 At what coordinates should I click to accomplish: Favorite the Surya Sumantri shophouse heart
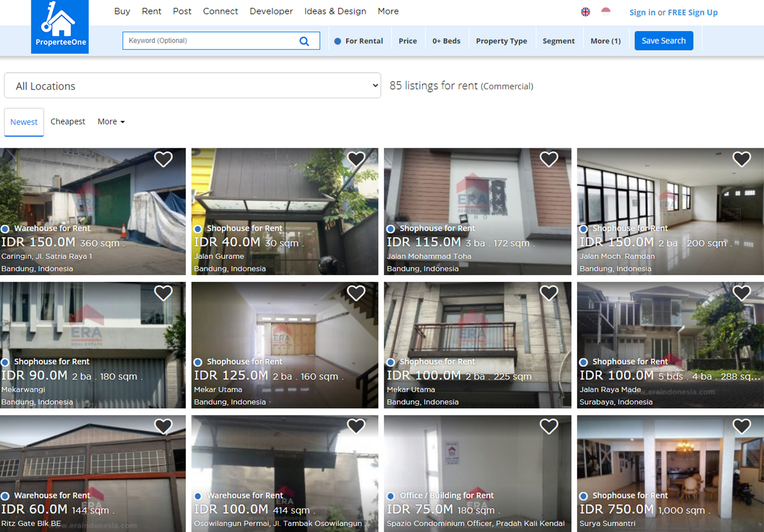coord(742,427)
